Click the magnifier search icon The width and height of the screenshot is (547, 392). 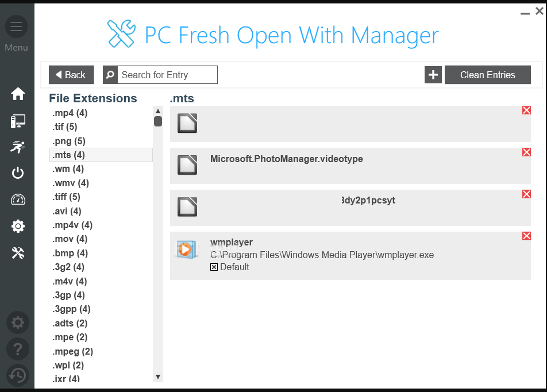(110, 75)
